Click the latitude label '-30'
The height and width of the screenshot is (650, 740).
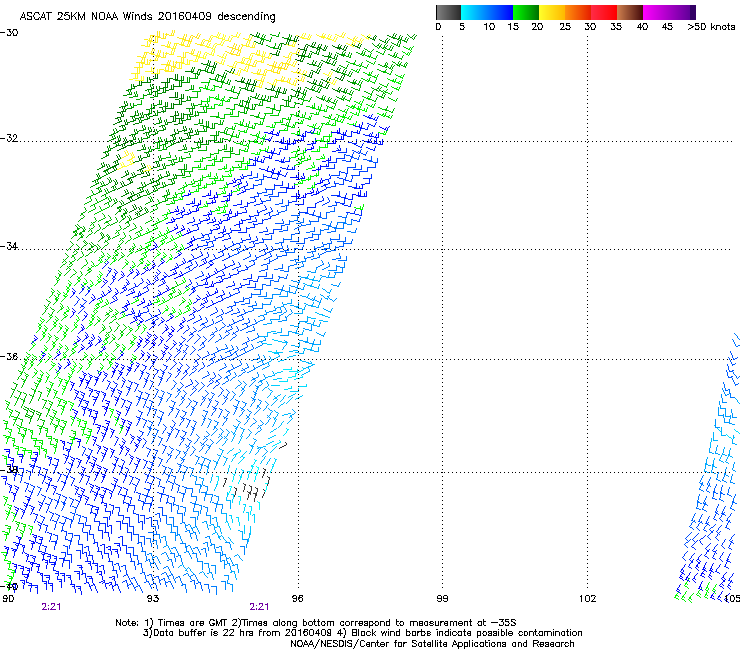point(9,33)
